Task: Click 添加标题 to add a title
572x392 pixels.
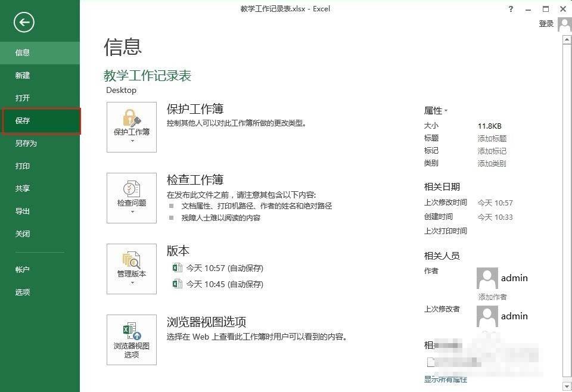Action: 492,138
